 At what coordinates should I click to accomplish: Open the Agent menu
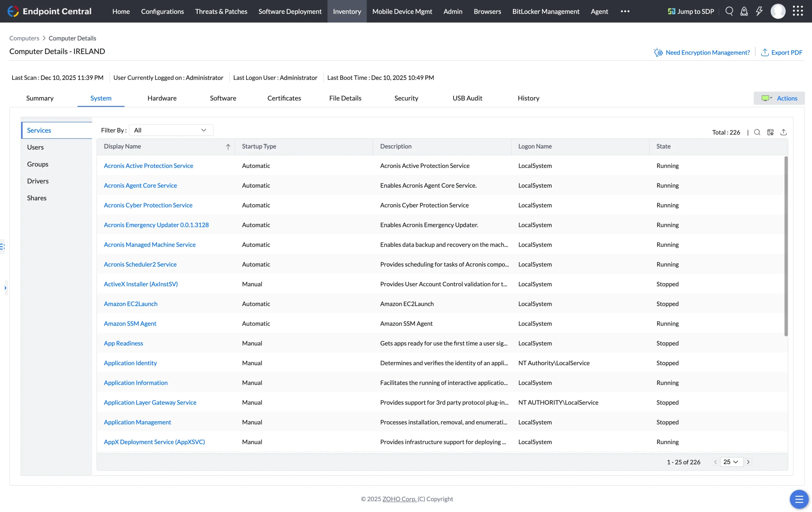point(599,11)
